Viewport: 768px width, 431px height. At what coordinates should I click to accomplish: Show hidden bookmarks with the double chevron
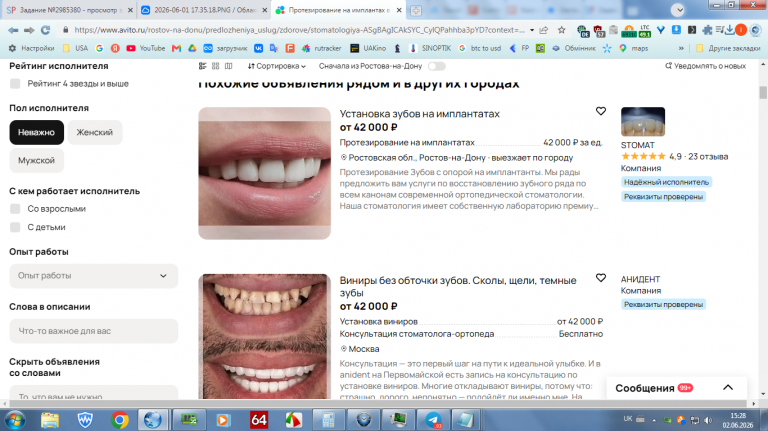[681, 48]
